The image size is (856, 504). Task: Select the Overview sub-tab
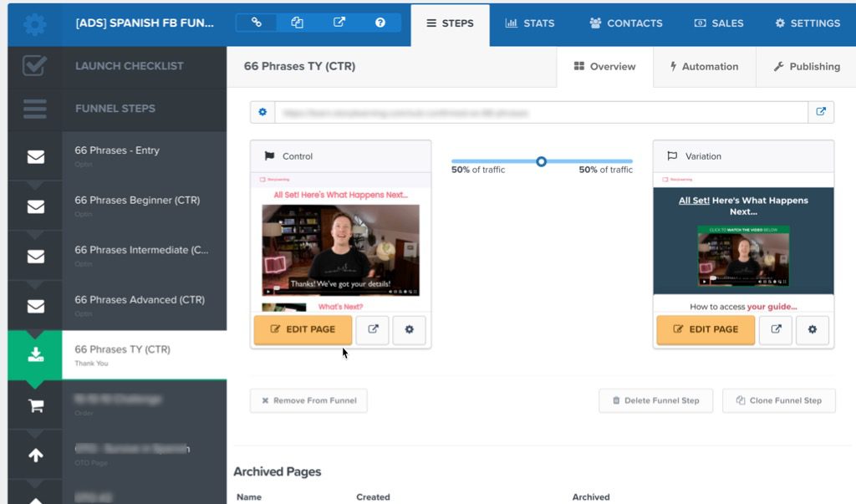pos(604,67)
